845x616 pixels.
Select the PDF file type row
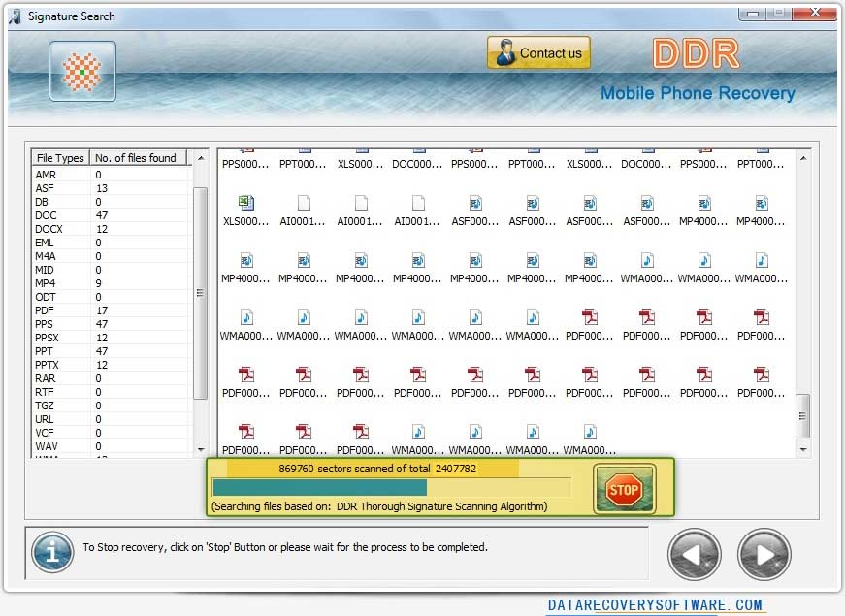click(112, 310)
